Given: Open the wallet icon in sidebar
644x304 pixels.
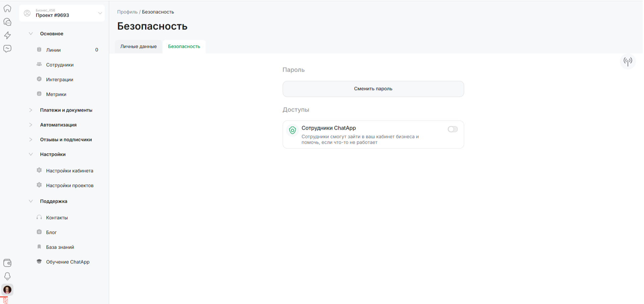Looking at the screenshot, I should tap(7, 263).
